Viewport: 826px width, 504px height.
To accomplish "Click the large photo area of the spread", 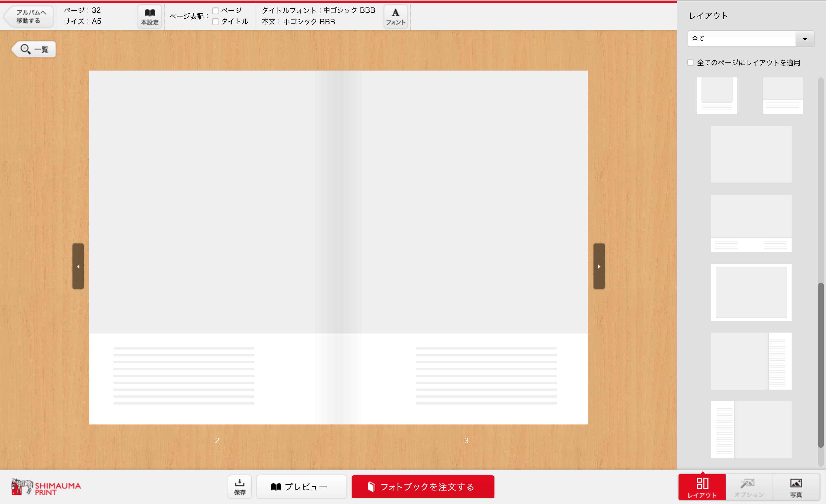I will (x=338, y=202).
